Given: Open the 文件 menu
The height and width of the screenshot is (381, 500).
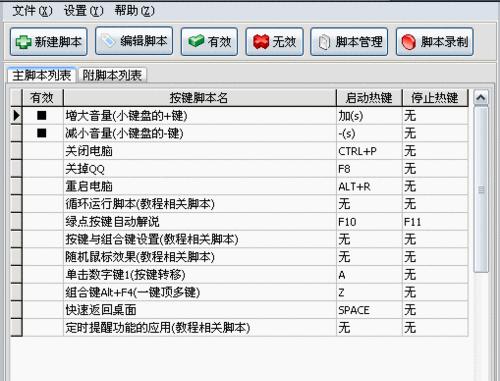Looking at the screenshot, I should coord(32,11).
